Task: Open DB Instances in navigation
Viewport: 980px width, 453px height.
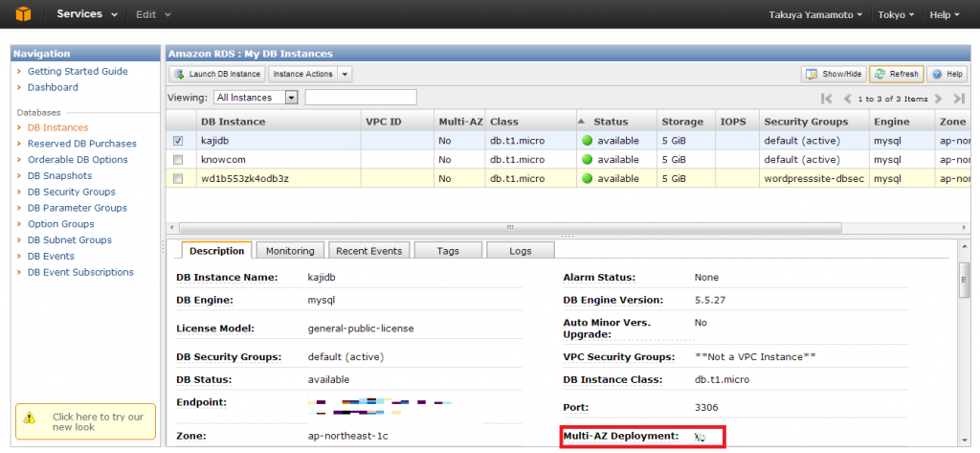Action: tap(58, 127)
